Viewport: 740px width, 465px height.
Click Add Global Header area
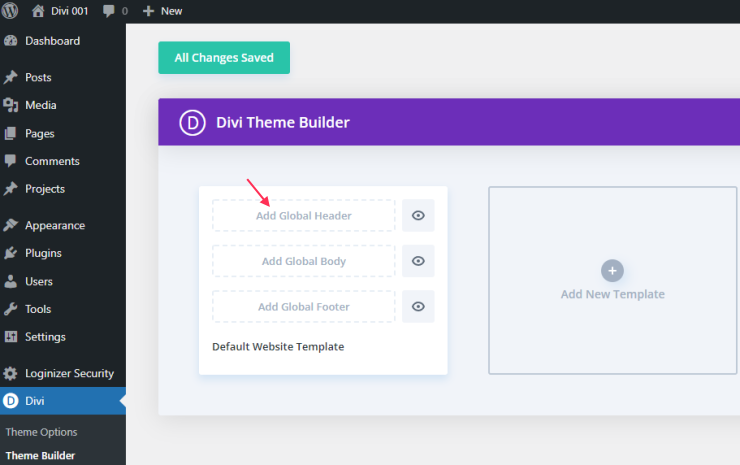point(304,216)
